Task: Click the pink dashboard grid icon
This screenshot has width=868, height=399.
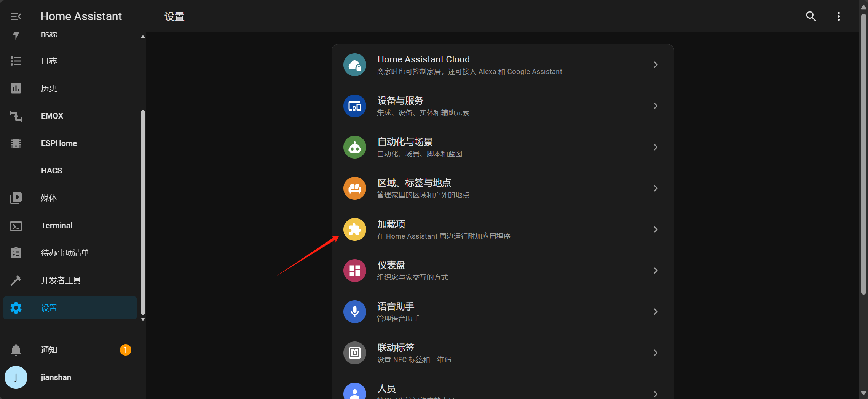Action: pyautogui.click(x=355, y=271)
